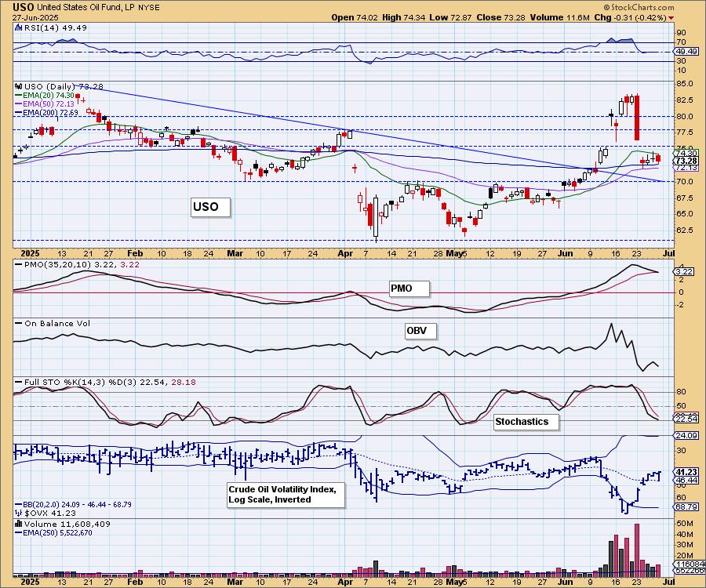Click the chart icon before RSI(14)
Viewport: 706px width, 588px height.
pyautogui.click(x=18, y=27)
